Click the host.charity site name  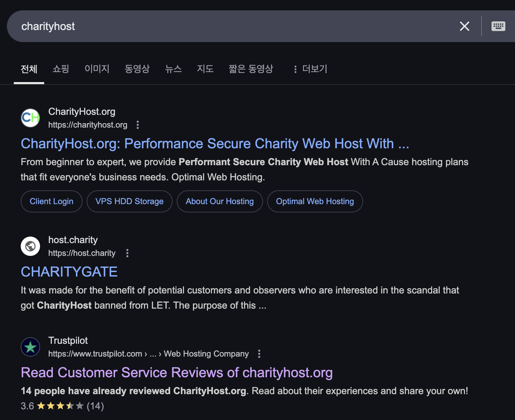(73, 240)
